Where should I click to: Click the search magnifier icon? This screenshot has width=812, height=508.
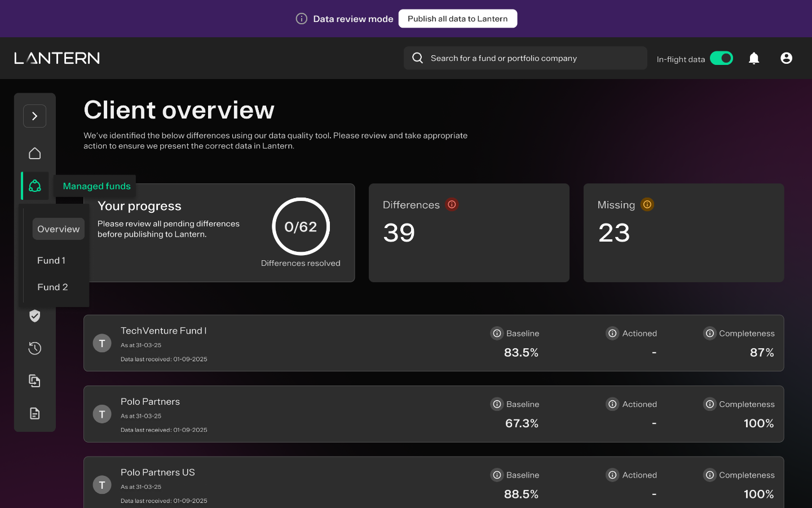(x=418, y=58)
